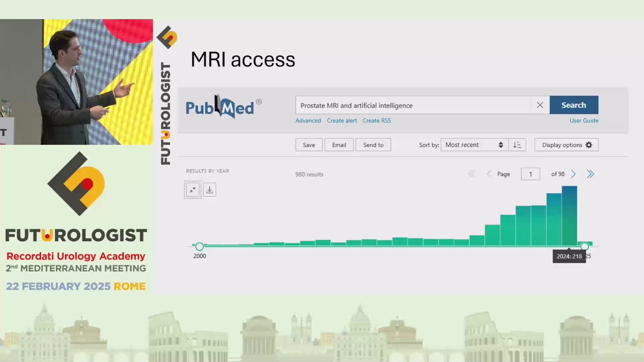This screenshot has width=644, height=362.
Task: Toggle the sort order direction icon
Action: tap(517, 145)
